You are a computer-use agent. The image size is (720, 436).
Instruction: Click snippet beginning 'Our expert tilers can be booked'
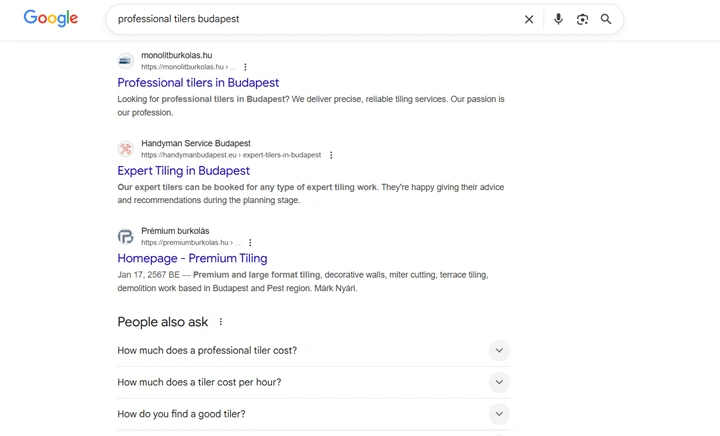click(x=311, y=194)
